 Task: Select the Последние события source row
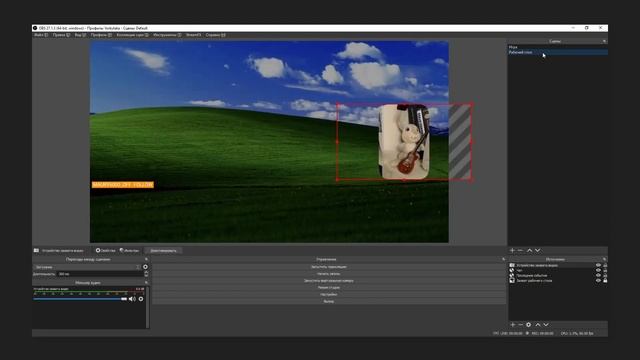coord(558,276)
